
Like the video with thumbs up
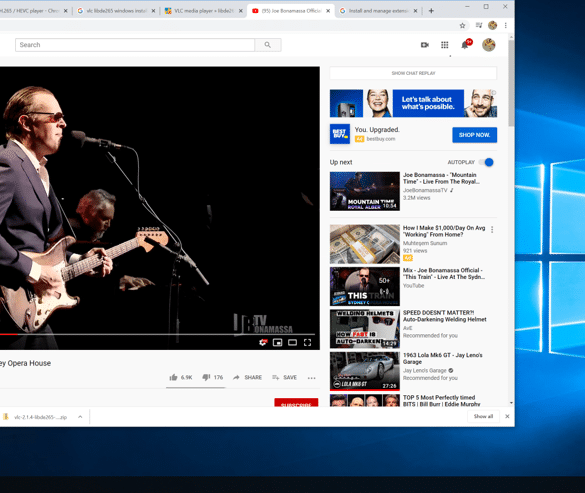coord(173,377)
